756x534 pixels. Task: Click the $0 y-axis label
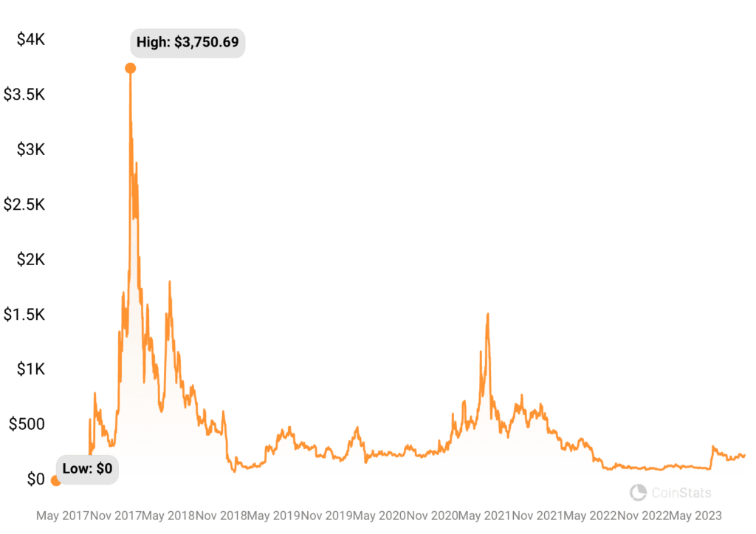point(35,479)
